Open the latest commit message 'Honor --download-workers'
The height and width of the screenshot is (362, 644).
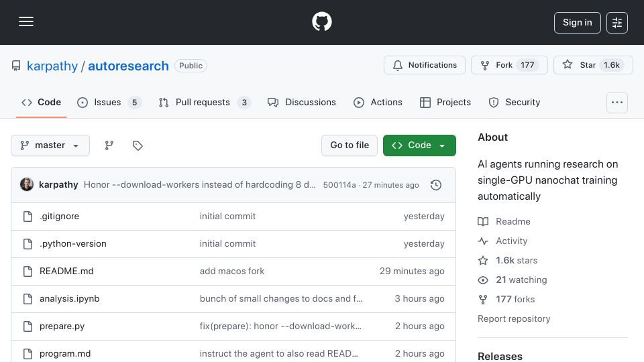pyautogui.click(x=200, y=185)
